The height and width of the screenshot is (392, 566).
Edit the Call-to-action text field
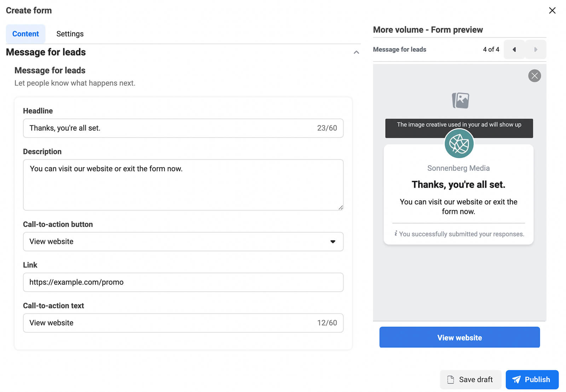tap(183, 323)
